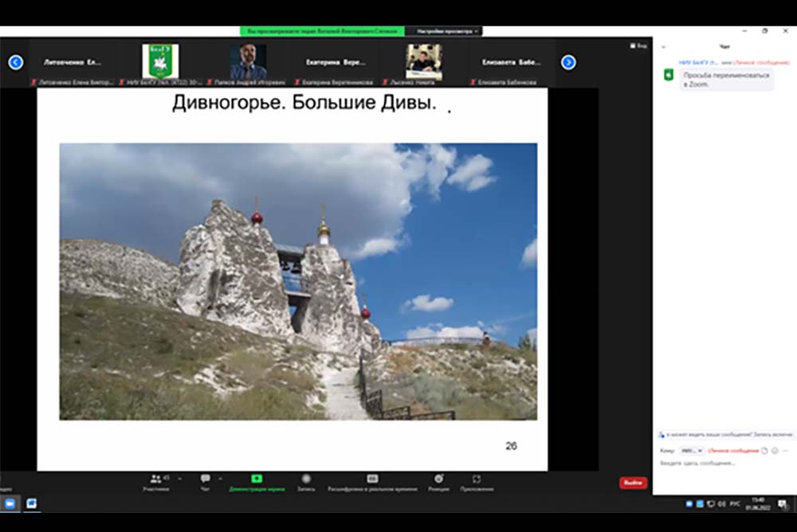Click the Record icon in toolbar
This screenshot has width=797, height=532.
click(x=306, y=479)
